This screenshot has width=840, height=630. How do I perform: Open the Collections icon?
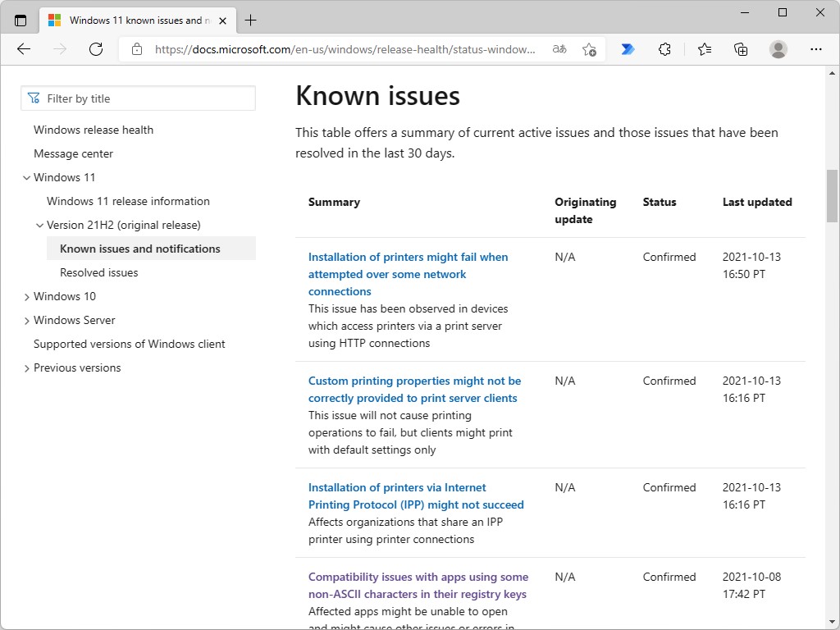pyautogui.click(x=741, y=49)
